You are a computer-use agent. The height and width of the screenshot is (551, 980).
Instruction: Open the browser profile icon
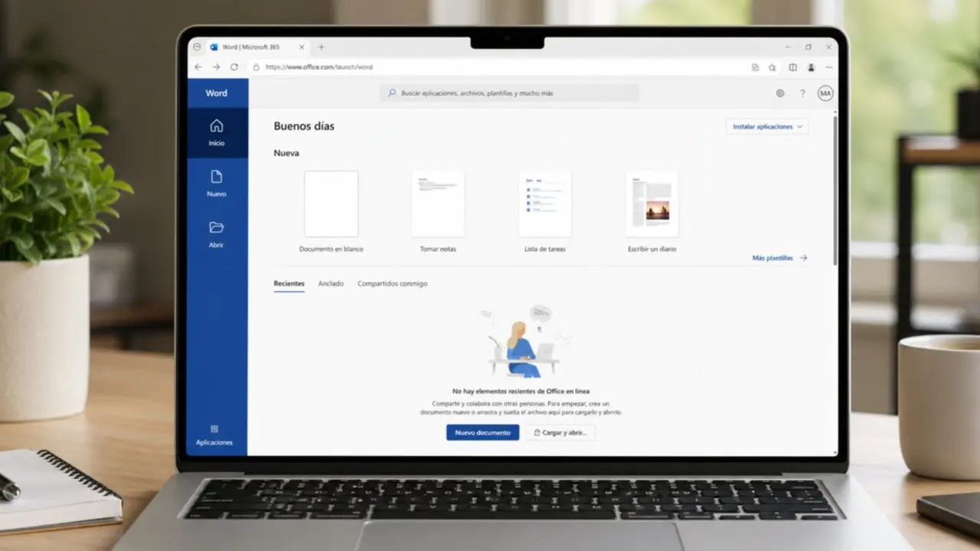pyautogui.click(x=811, y=67)
